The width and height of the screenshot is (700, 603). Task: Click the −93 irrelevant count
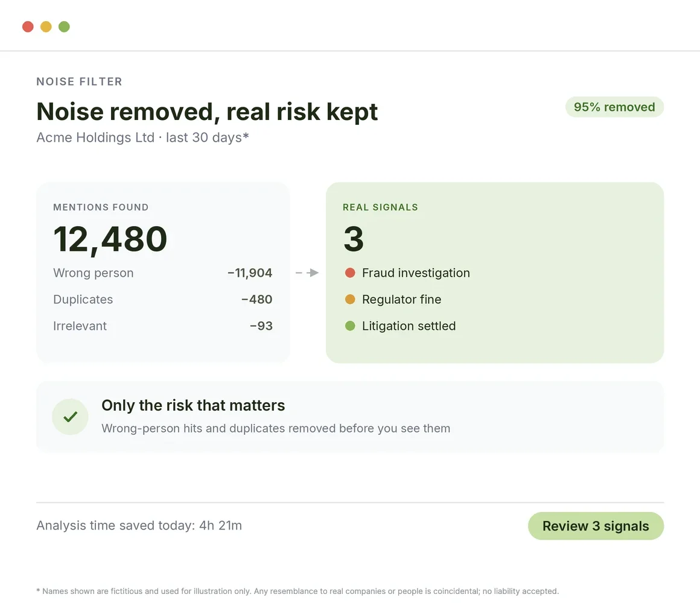pos(261,326)
